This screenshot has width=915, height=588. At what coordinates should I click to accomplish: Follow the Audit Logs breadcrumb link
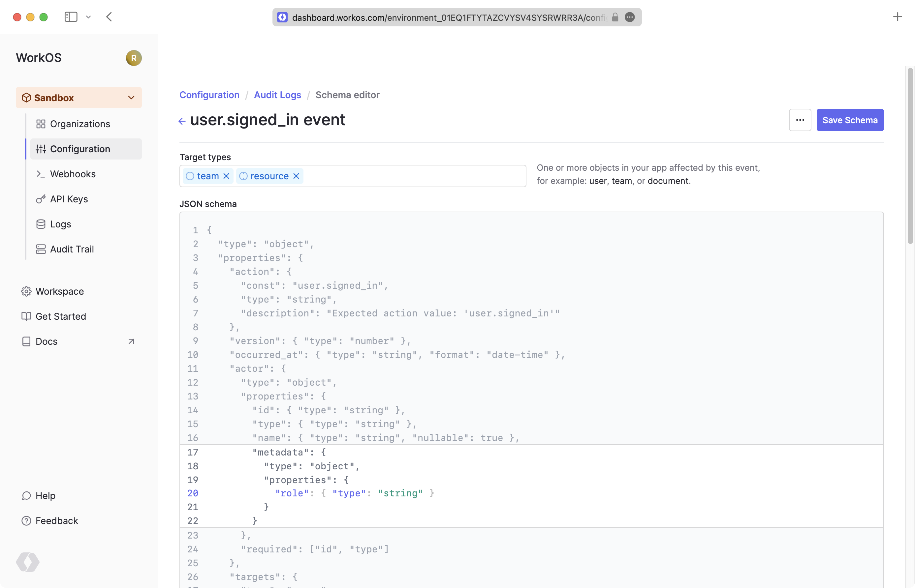277,95
